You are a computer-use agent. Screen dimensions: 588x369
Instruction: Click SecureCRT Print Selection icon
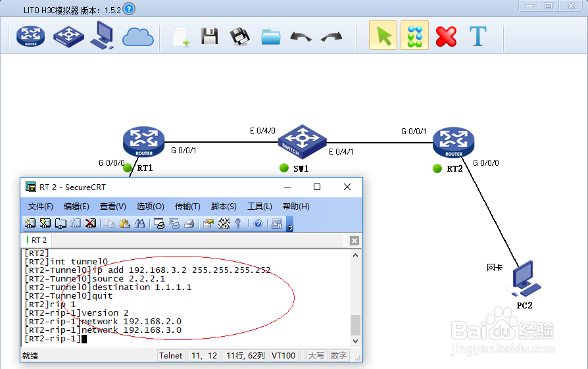tap(174, 224)
